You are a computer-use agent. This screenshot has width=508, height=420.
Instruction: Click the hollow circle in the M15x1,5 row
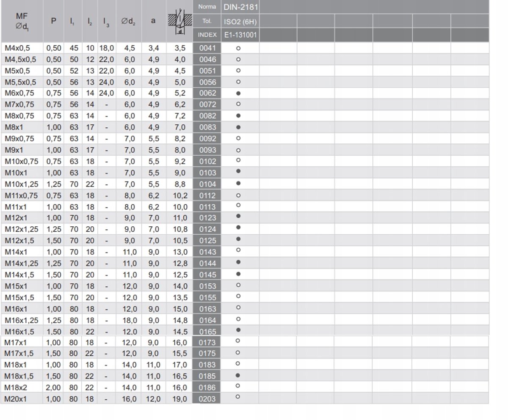[x=238, y=296]
